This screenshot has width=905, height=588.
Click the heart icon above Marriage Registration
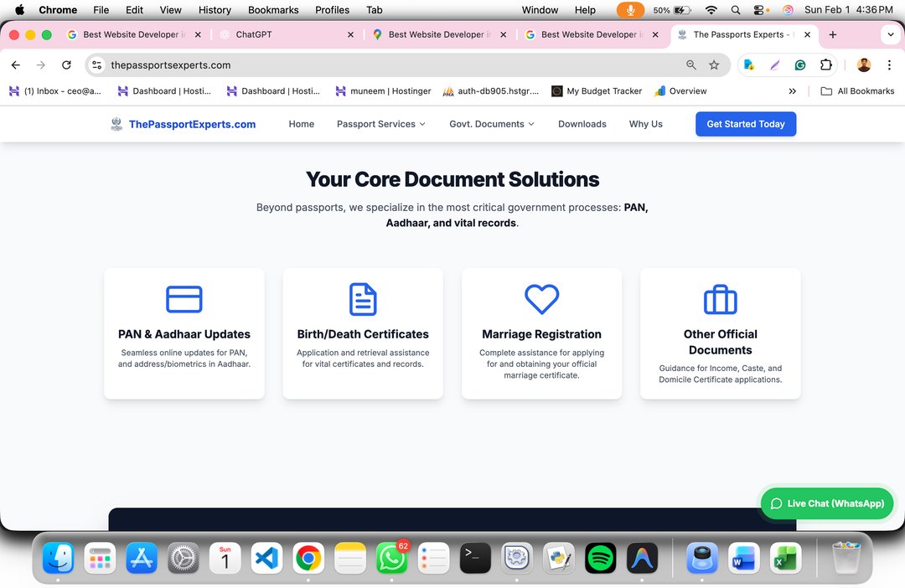click(541, 299)
